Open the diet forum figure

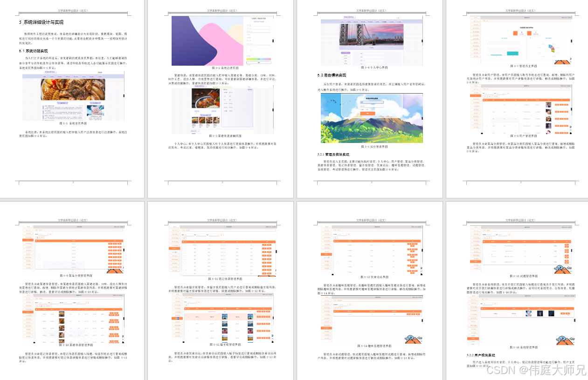pyautogui.click(x=371, y=250)
